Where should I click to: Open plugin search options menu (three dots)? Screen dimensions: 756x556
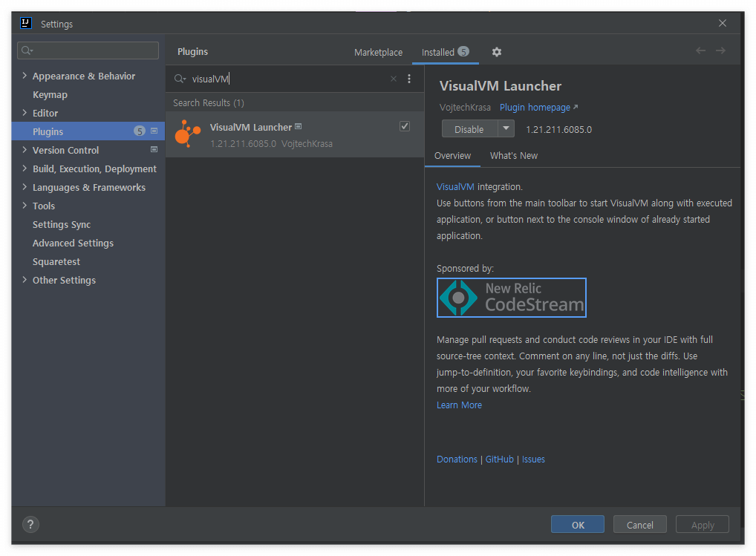pyautogui.click(x=409, y=79)
